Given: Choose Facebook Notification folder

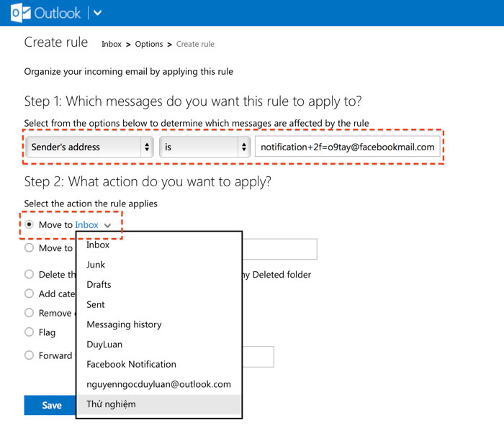Looking at the screenshot, I should [x=159, y=364].
